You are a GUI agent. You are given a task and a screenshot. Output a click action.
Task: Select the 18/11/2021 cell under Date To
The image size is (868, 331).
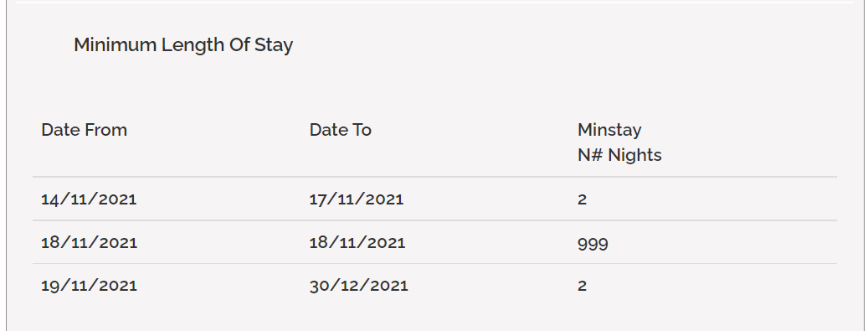(357, 242)
